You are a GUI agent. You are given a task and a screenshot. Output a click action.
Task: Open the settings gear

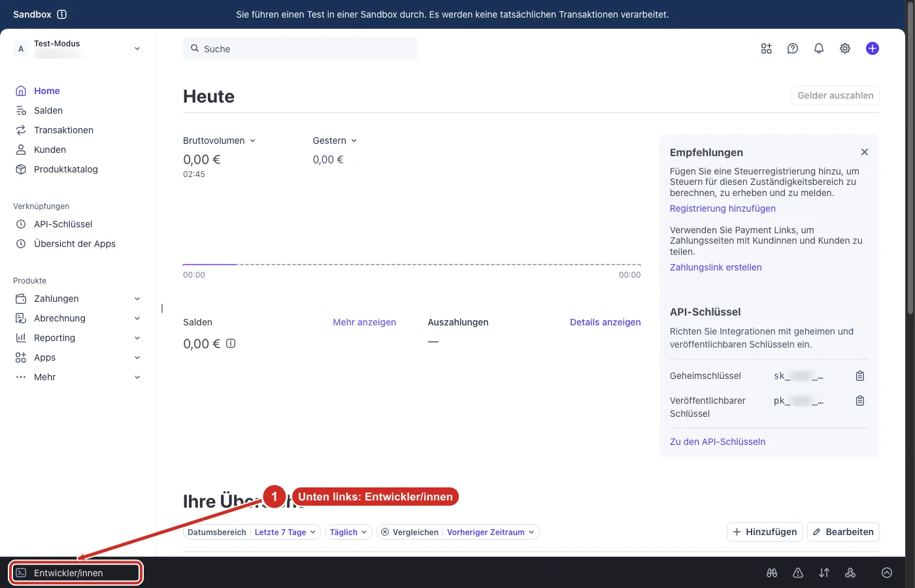(x=845, y=48)
